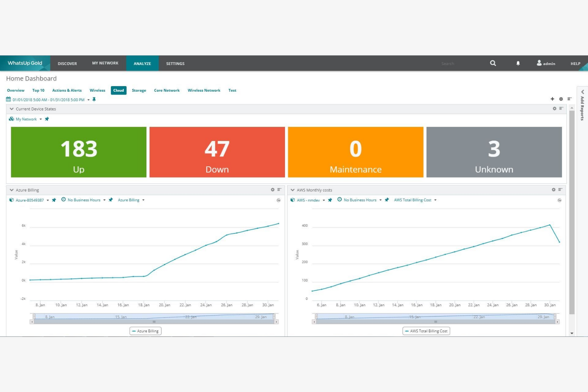Viewport: 588px width, 392px height.
Task: Open AWS No Business Hours dropdown
Action: point(380,200)
